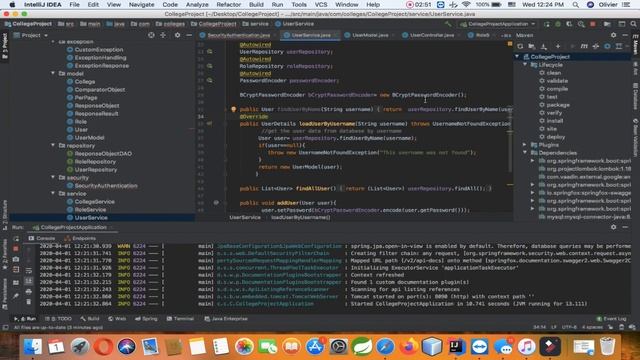This screenshot has height=360, width=640.
Task: Open the Spring tool window
Action: (x=146, y=319)
